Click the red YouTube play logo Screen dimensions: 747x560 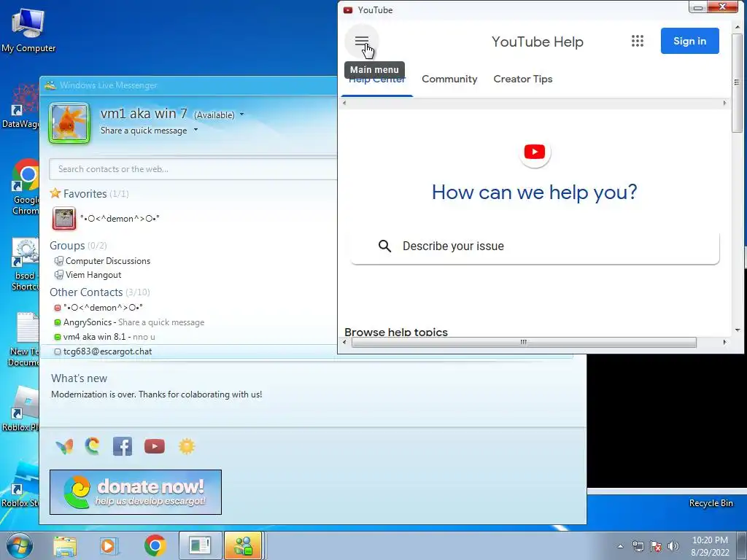click(535, 152)
